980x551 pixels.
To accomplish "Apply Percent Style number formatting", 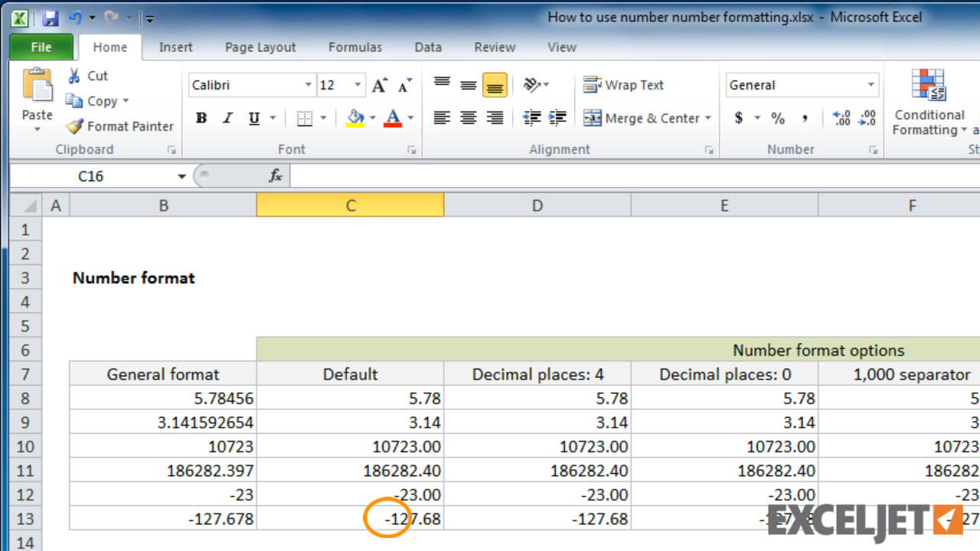I will pos(778,119).
